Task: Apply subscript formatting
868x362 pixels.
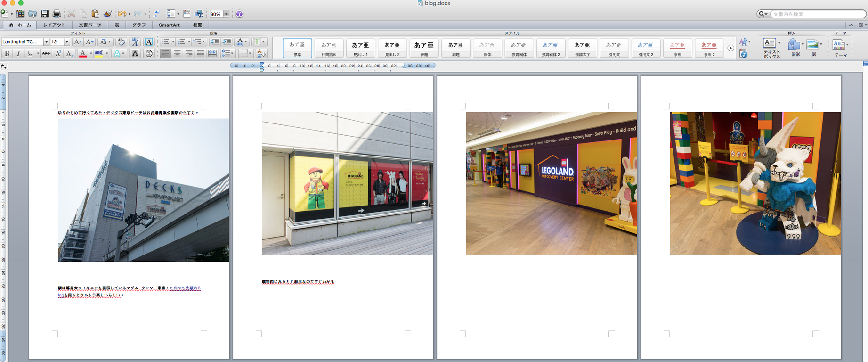Action: coord(70,54)
